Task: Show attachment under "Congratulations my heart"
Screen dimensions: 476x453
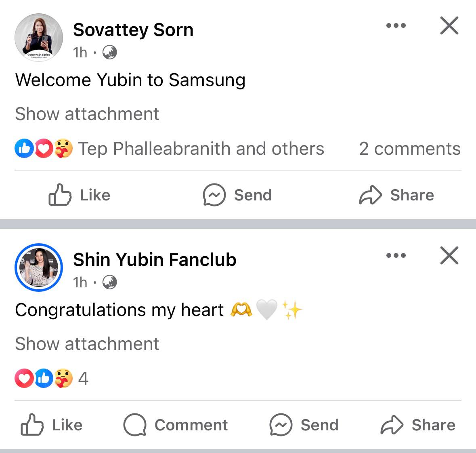Action: coord(87,344)
